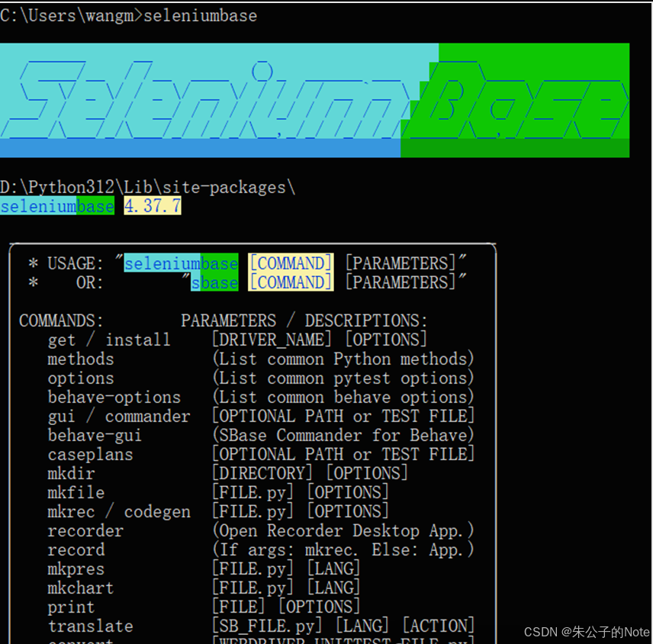653x644 pixels.
Task: Click '[DRIVER_NAME] [OPTIONS]' parameters text
Action: (320, 340)
